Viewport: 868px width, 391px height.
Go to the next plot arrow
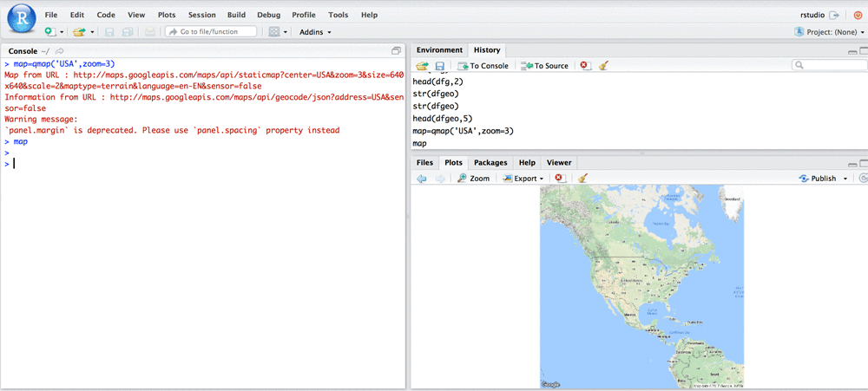pyautogui.click(x=440, y=178)
